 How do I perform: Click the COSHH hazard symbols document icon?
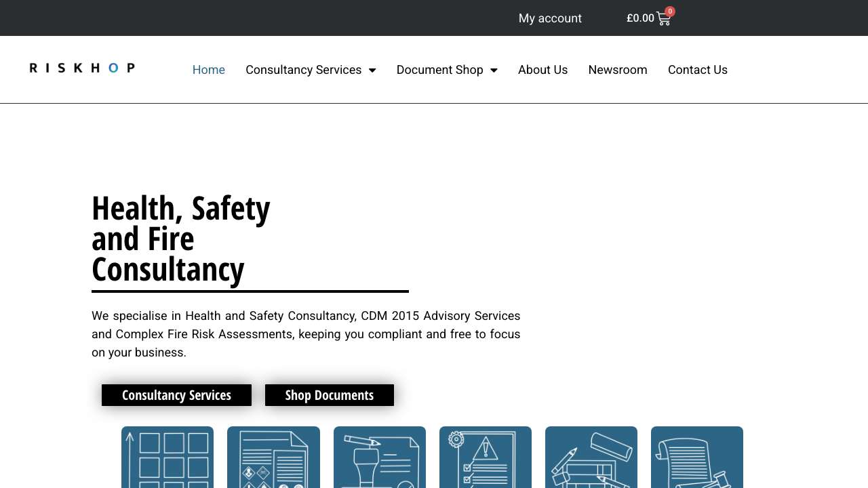273,461
